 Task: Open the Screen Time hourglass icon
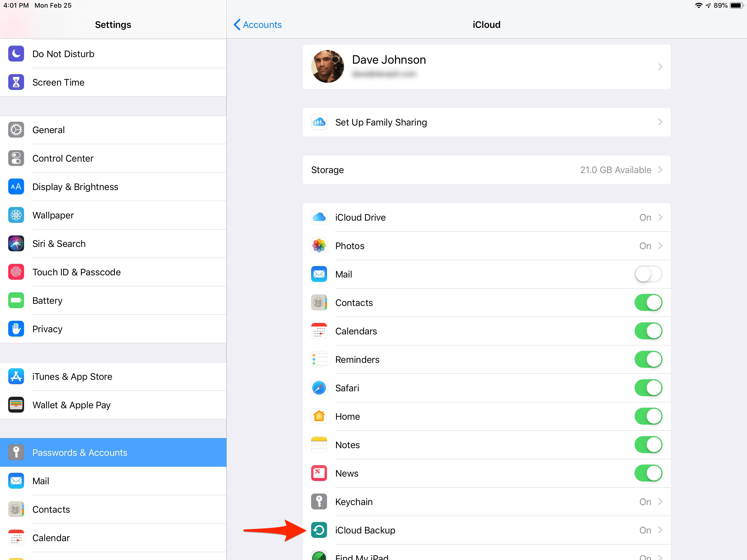coord(16,82)
